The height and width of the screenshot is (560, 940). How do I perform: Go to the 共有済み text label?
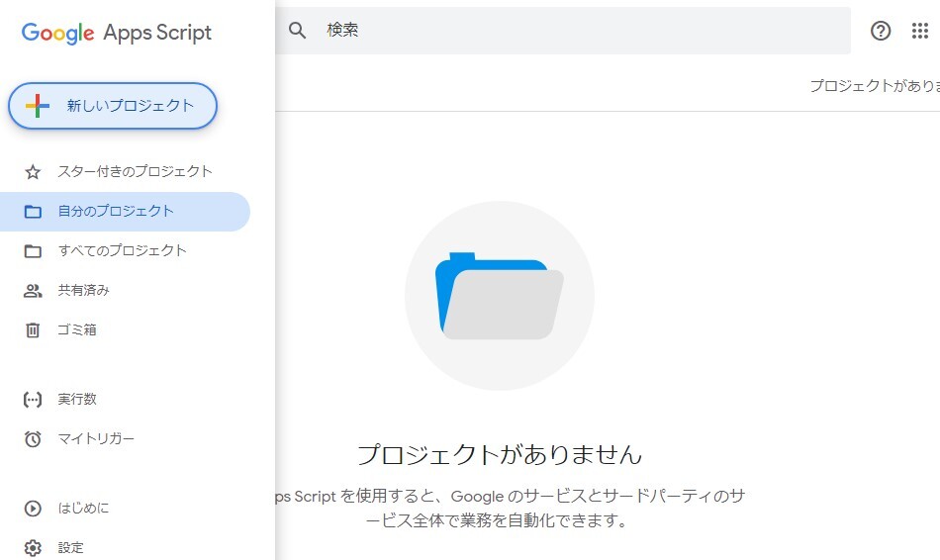point(83,290)
